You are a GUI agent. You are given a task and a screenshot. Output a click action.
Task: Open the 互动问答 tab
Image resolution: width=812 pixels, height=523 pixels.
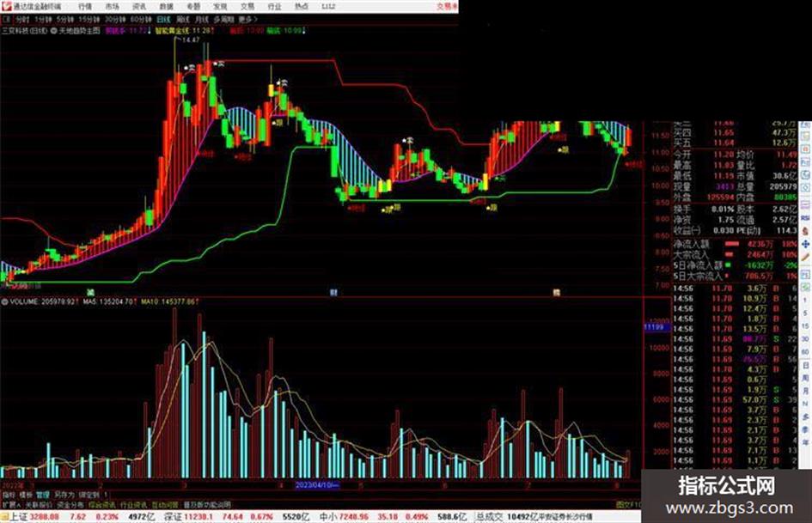pos(165,505)
